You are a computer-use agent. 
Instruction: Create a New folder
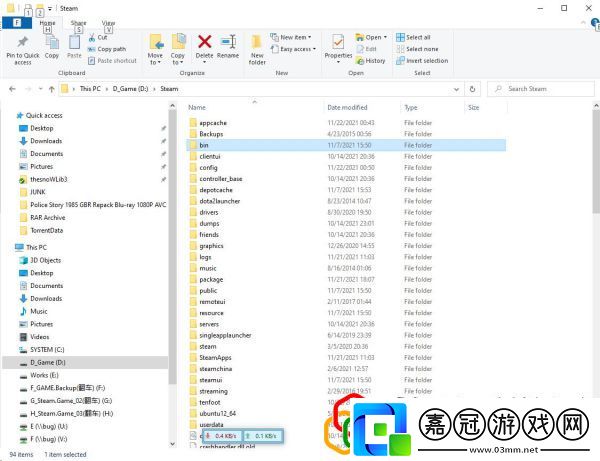pyautogui.click(x=257, y=49)
